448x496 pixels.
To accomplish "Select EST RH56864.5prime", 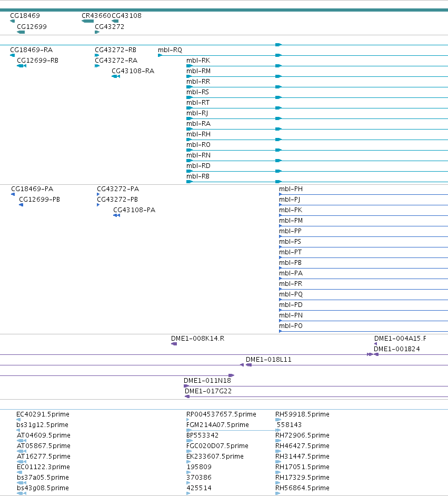I will (x=302, y=488).
